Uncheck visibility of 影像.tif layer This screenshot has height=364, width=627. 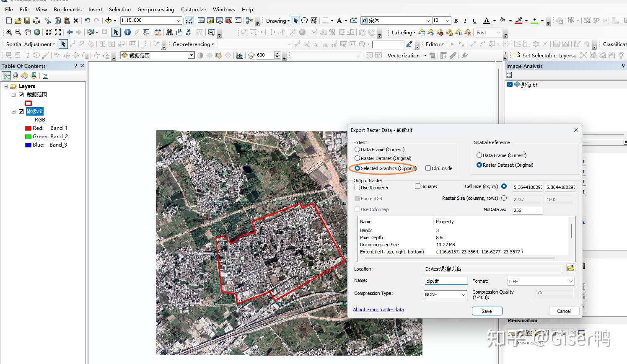click(21, 111)
